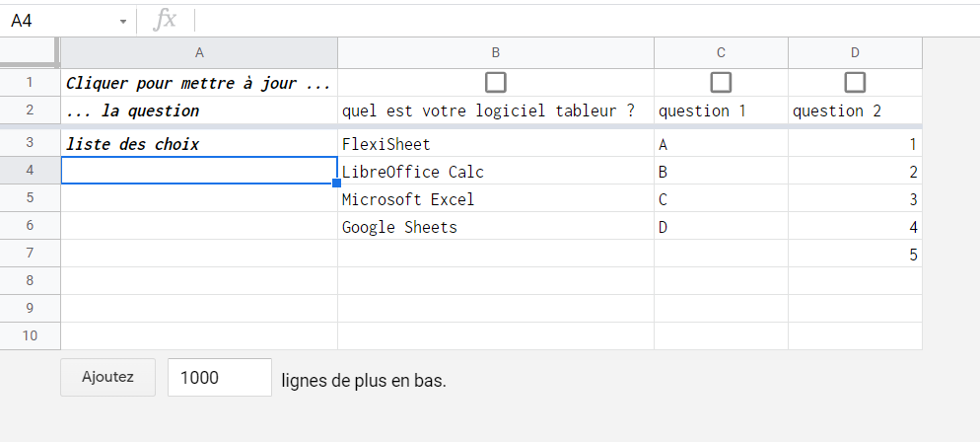Select the cell containing "Google Sheets"
Screen dimensions: 980x442
495,227
